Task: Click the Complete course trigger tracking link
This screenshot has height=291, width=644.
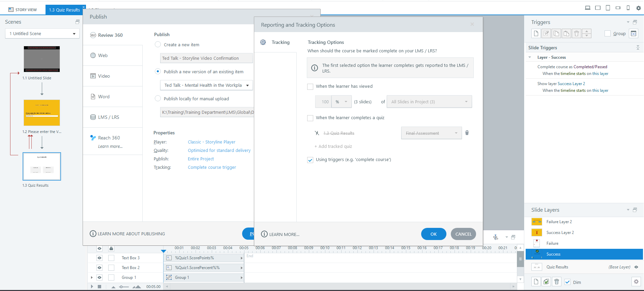Action: tap(212, 167)
